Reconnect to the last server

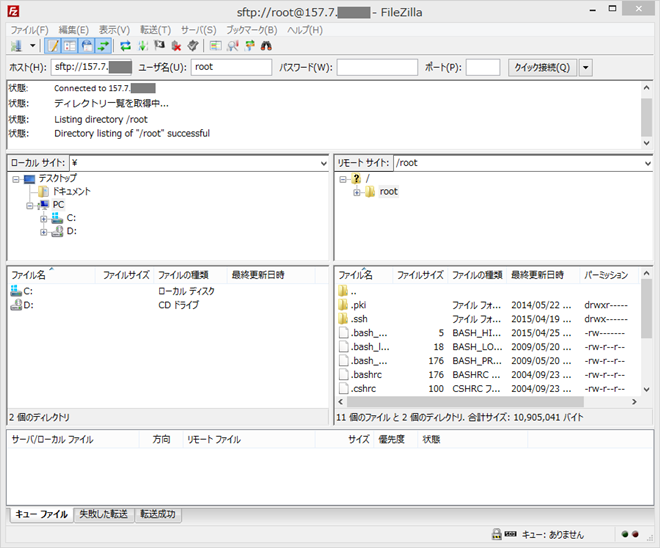point(193,45)
